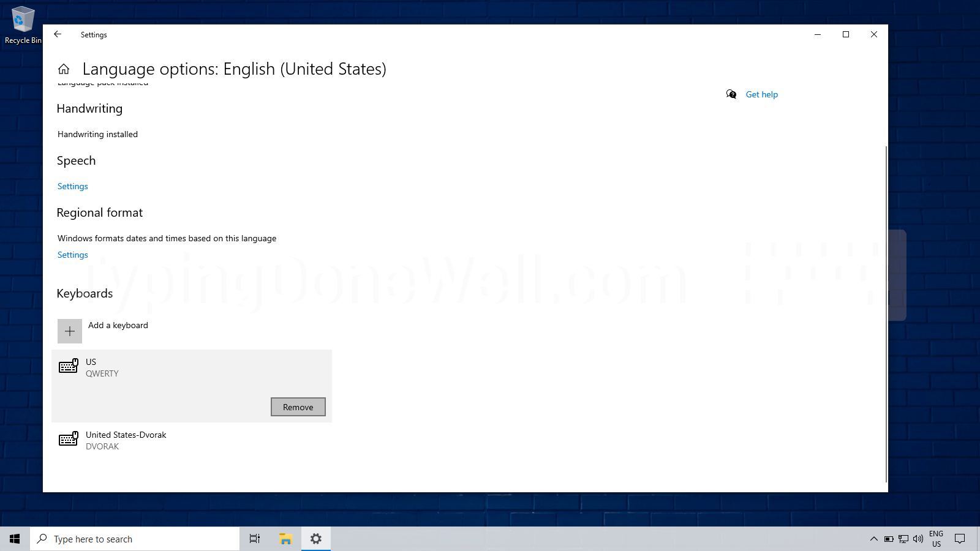Image resolution: width=980 pixels, height=551 pixels.
Task: Open Task View from the taskbar
Action: pos(254,539)
